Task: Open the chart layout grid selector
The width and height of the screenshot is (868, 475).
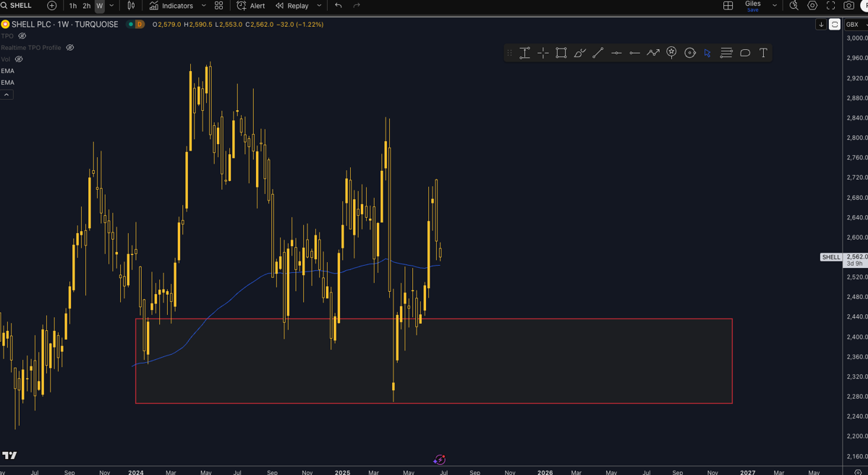Action: click(x=728, y=6)
